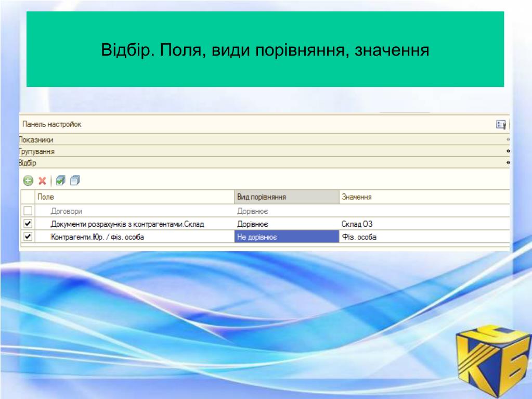The width and height of the screenshot is (532, 399).
Task: Collapse the Відбір section
Action: tap(264, 162)
